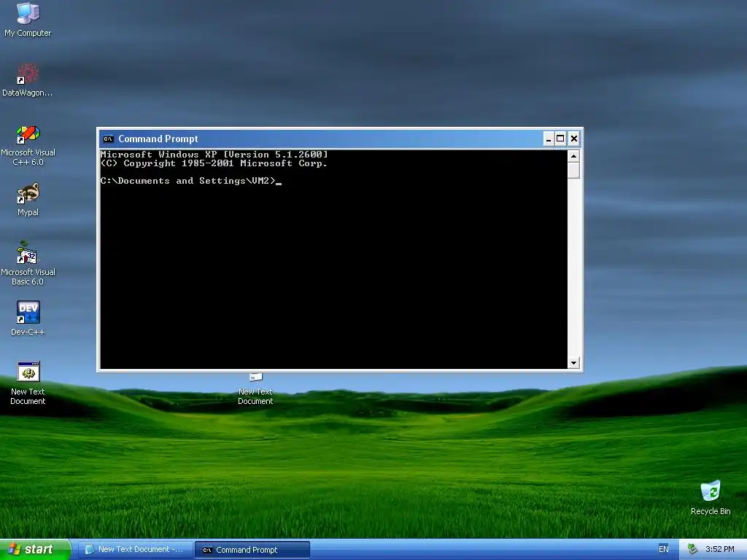
Task: Click the 3:52 PM taskbar clock
Action: coord(719,549)
